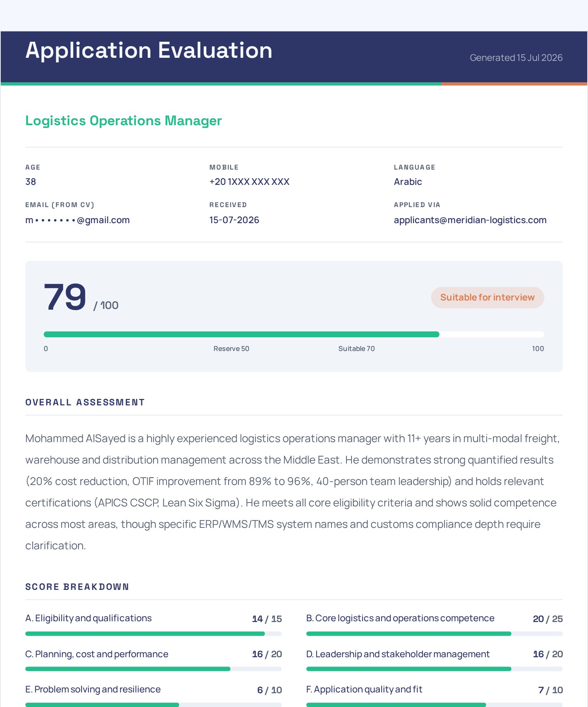Click the Core logistics and operations competence bar
This screenshot has width=588, height=707.
coord(434,634)
